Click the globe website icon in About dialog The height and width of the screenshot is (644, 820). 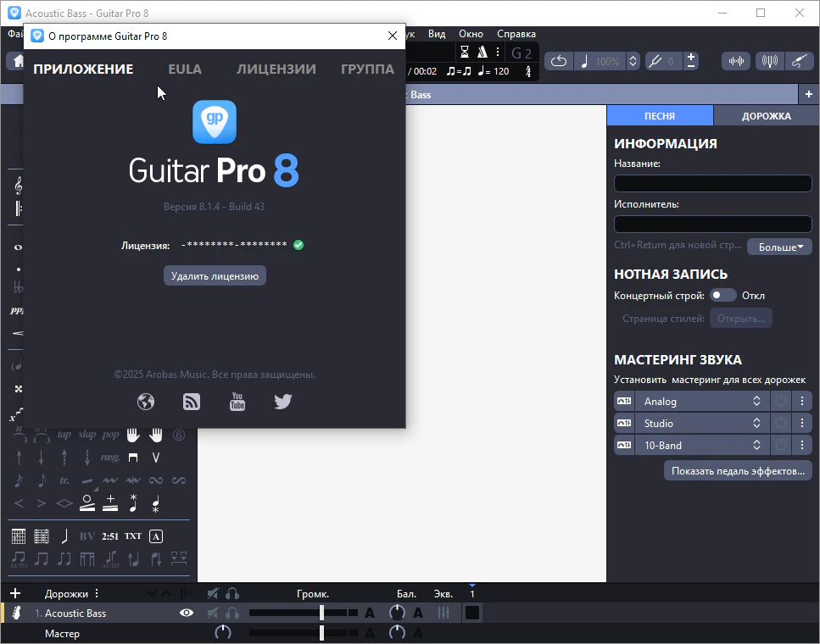(146, 402)
